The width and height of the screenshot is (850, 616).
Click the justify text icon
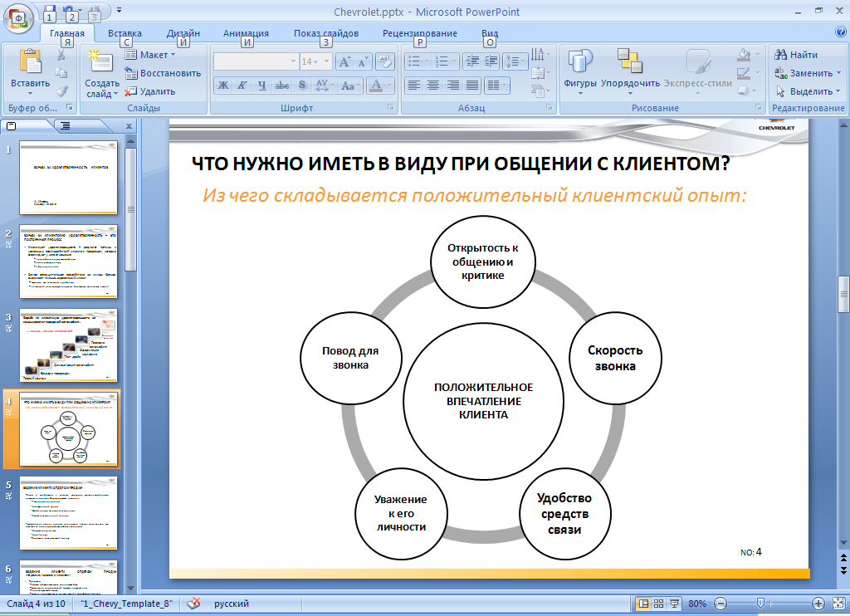pyautogui.click(x=472, y=86)
